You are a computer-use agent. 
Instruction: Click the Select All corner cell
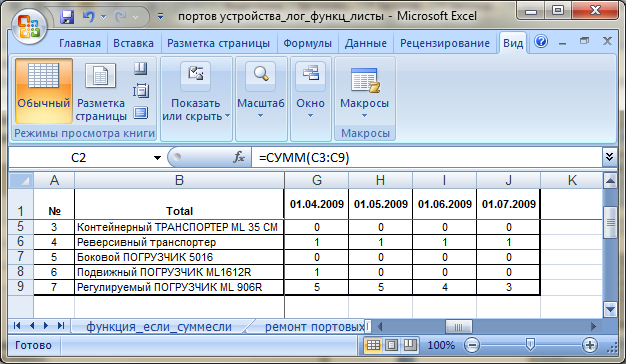[x=21, y=180]
